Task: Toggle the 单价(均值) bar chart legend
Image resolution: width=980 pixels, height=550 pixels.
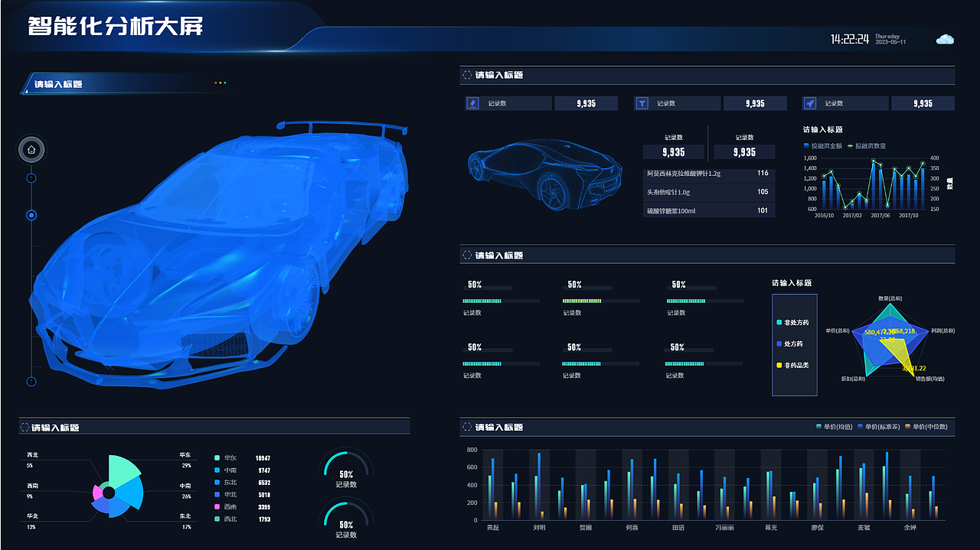Action: tap(835, 427)
